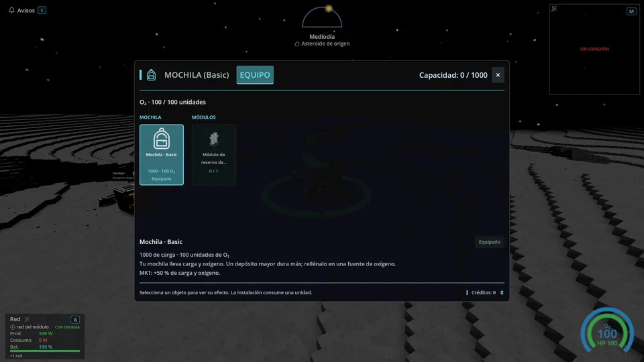Click the Consumo 0 W value
The width and height of the screenshot is (644, 362).
[x=43, y=341]
